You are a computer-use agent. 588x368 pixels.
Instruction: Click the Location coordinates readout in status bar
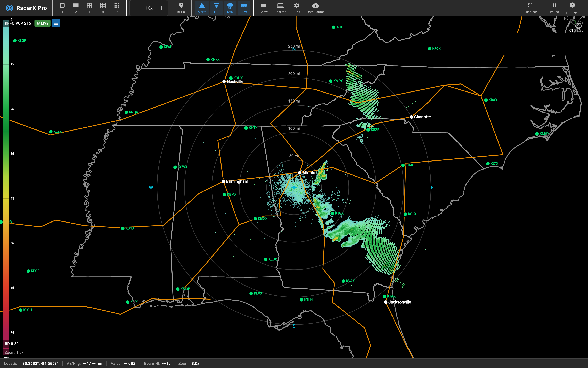(x=31, y=363)
